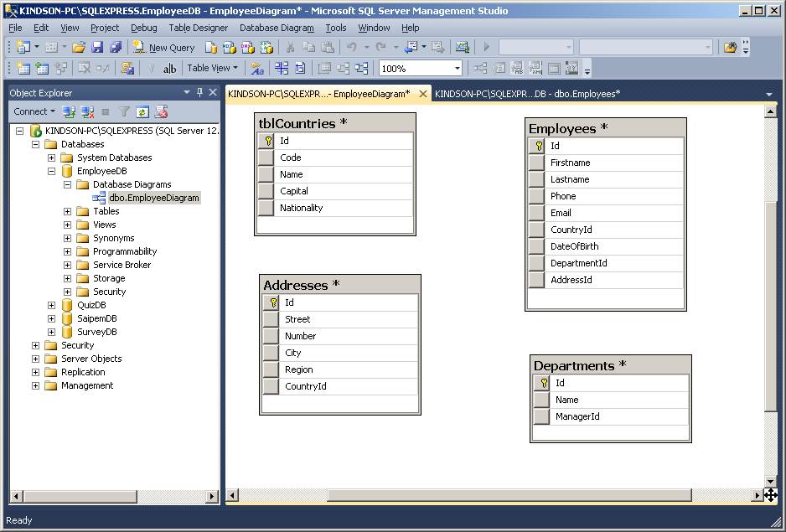
Task: Expand the QuizDB database
Action: (x=52, y=305)
